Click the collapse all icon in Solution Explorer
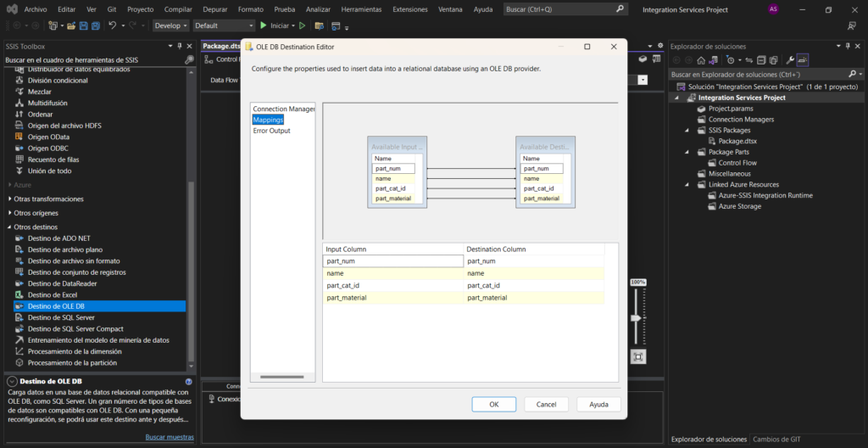868x448 pixels. click(x=761, y=60)
